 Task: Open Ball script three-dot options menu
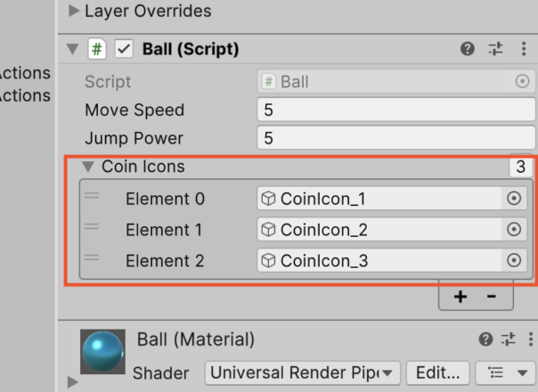point(524,49)
